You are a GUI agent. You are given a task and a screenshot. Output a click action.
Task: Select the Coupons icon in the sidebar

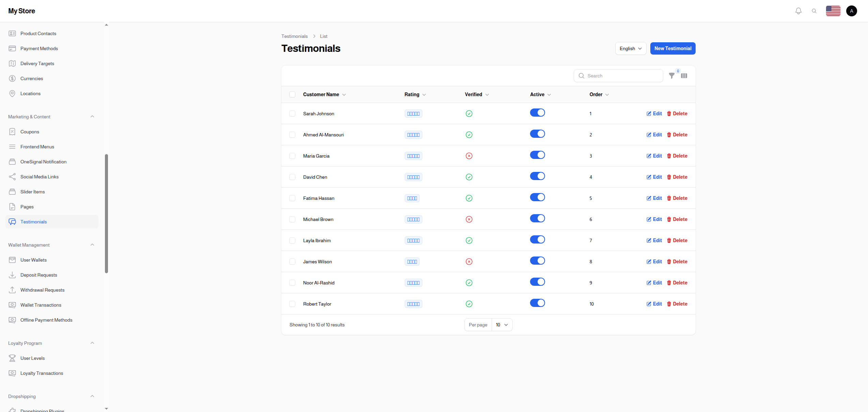pyautogui.click(x=12, y=132)
